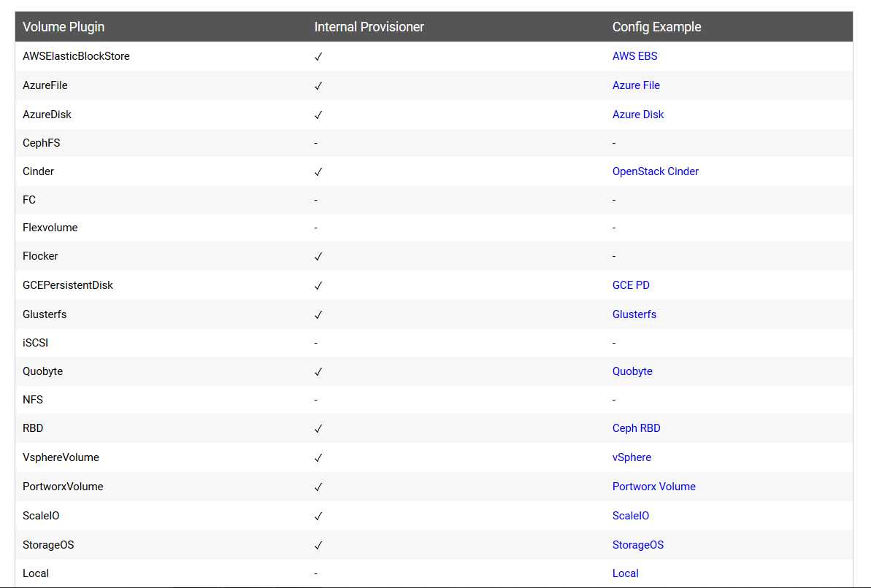Open the ScaleIO config example link
Viewport: 871px width, 588px height.
(x=631, y=516)
